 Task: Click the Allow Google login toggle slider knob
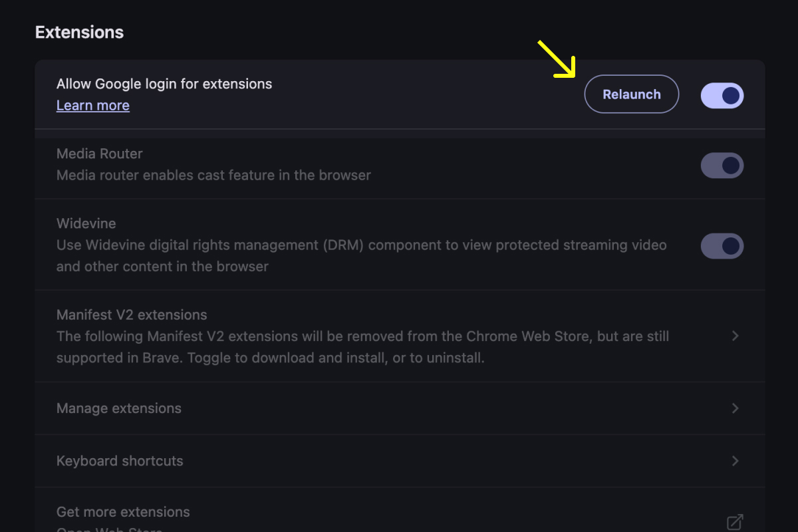point(730,95)
